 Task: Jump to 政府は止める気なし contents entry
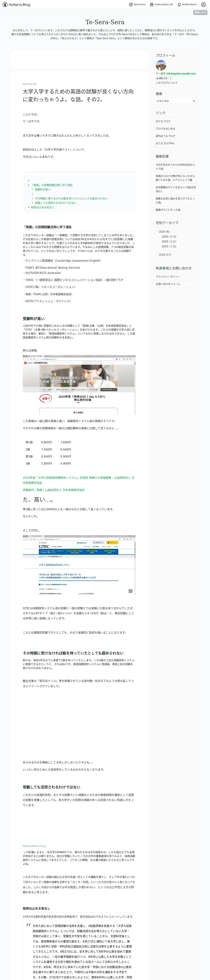[43, 207]
